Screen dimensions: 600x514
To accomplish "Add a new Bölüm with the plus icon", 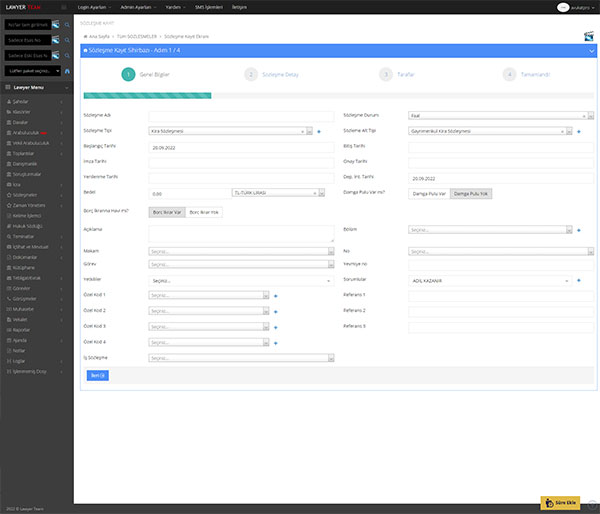I will tap(579, 230).
